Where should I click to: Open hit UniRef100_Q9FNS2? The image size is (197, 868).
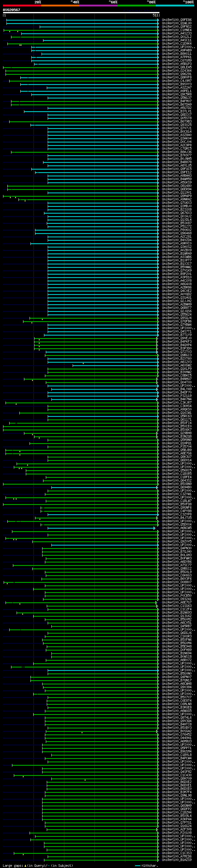coord(176,26)
